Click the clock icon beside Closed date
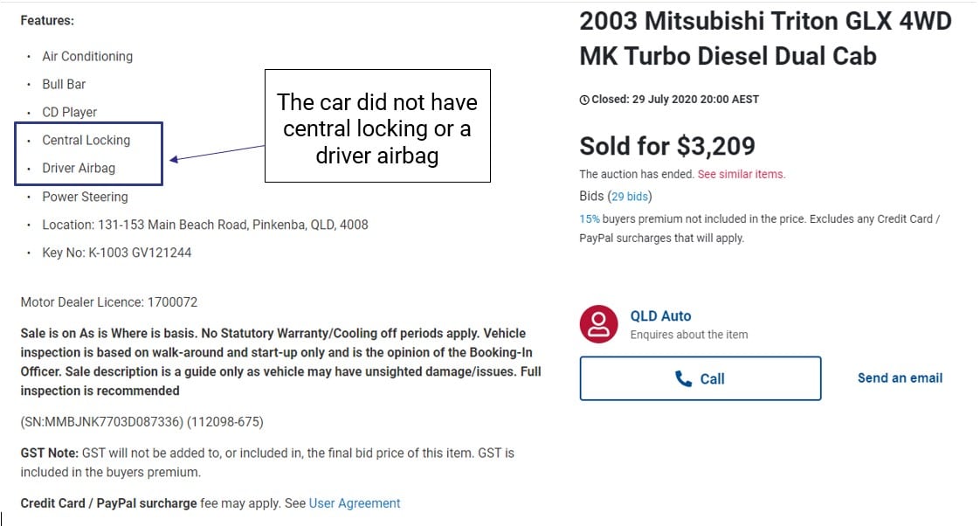 pyautogui.click(x=584, y=100)
